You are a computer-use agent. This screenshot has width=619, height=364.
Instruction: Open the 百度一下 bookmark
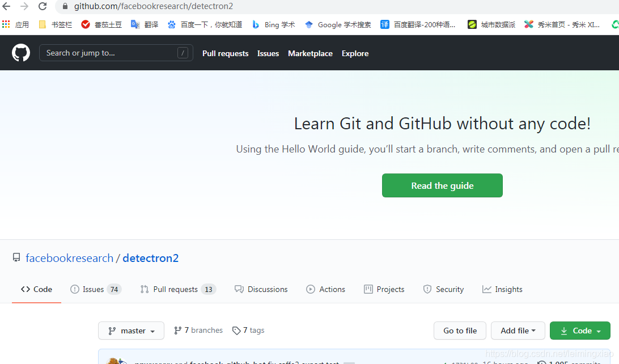205,24
